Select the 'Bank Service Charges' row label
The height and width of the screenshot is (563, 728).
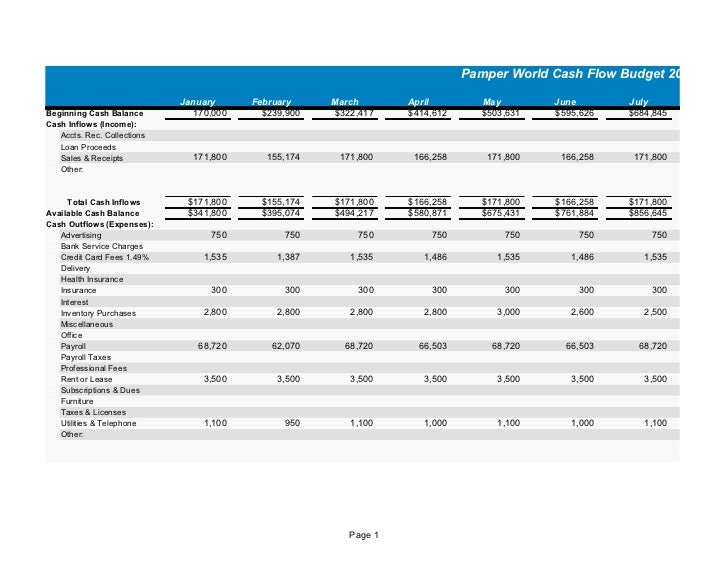[102, 246]
